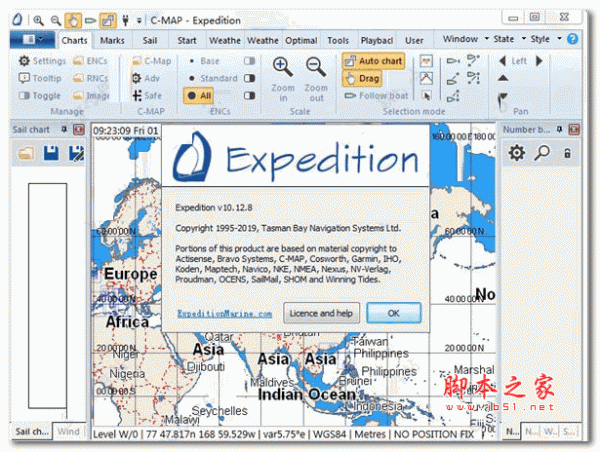Open the User ribbon tab

click(x=414, y=41)
